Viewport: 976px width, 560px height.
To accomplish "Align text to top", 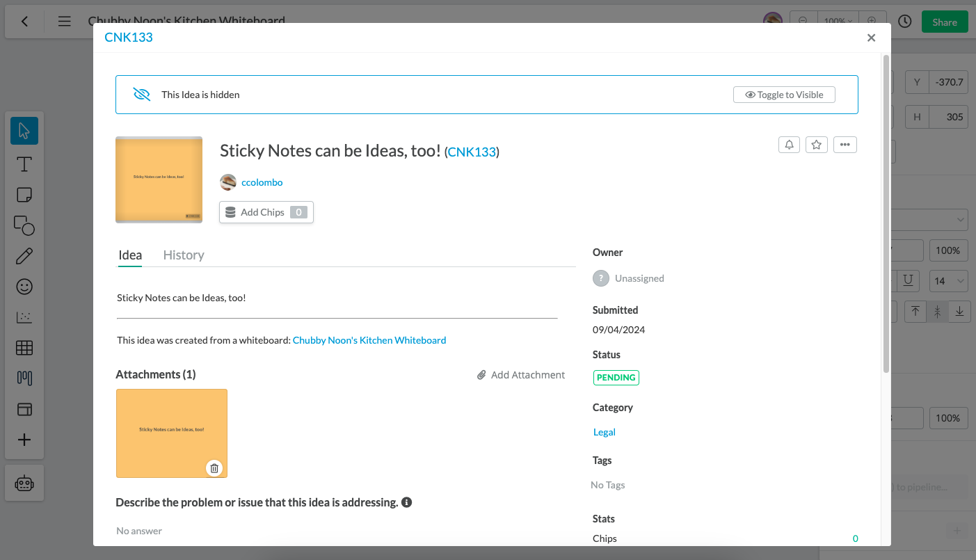I will [x=915, y=312].
